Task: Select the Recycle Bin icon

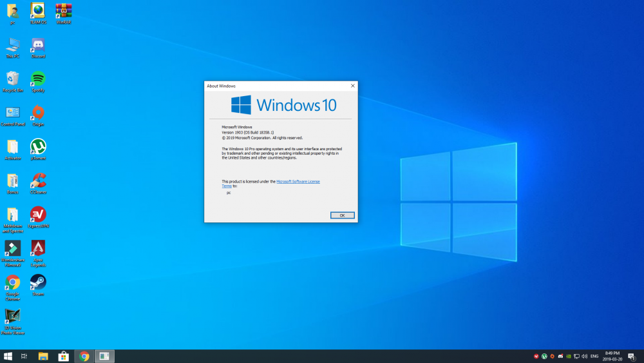Action: (13, 79)
